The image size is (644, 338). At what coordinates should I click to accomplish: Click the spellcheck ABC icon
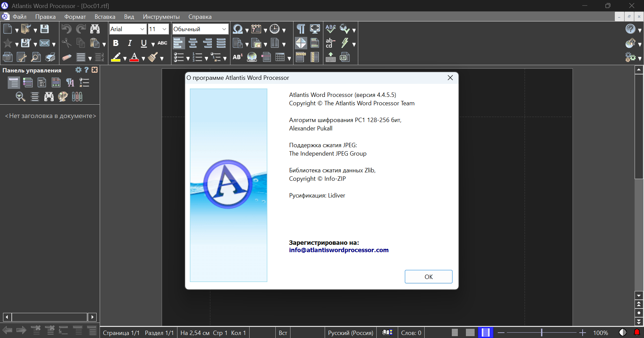pos(331,29)
